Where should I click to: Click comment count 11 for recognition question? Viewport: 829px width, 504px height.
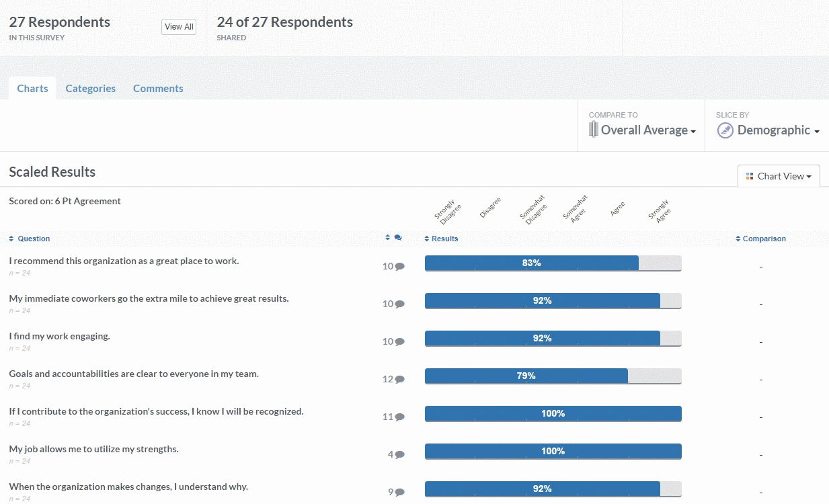[388, 417]
